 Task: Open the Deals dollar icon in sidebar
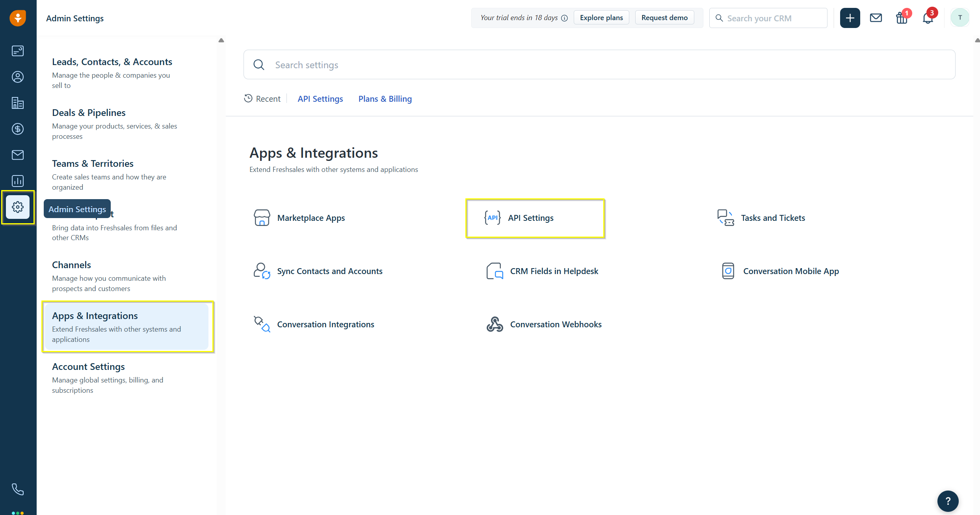click(x=18, y=129)
